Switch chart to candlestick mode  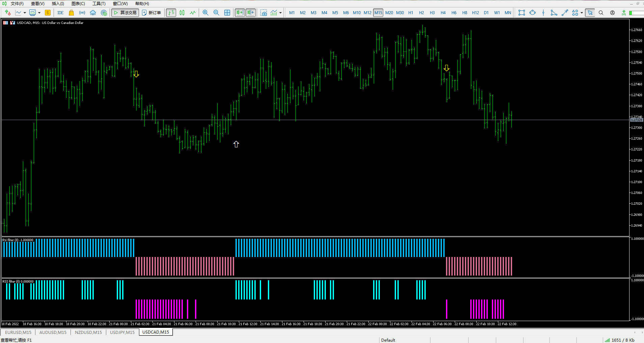point(182,13)
